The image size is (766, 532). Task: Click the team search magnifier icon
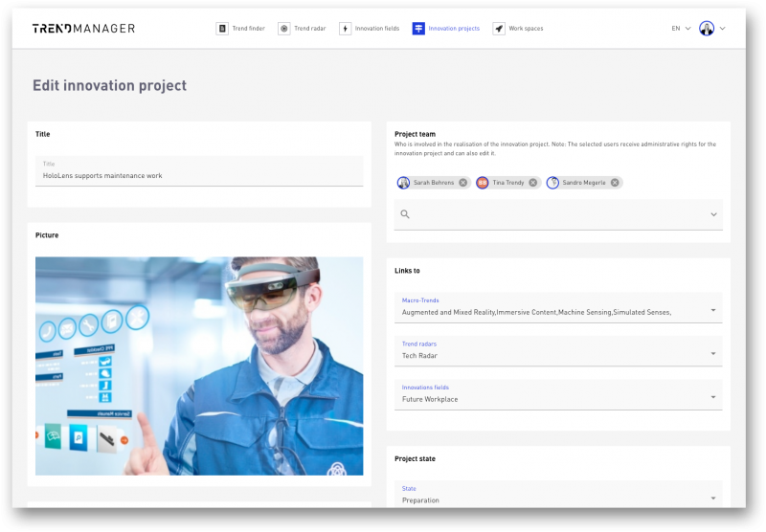[x=405, y=214]
